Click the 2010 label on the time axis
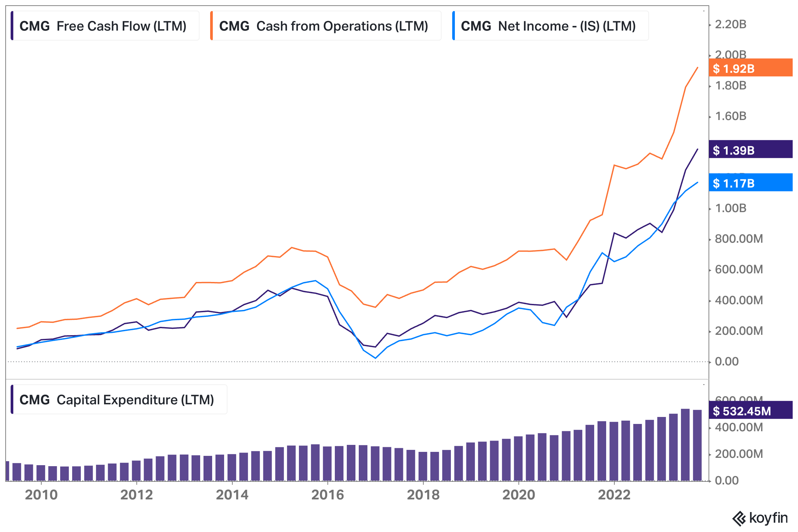 [41, 495]
